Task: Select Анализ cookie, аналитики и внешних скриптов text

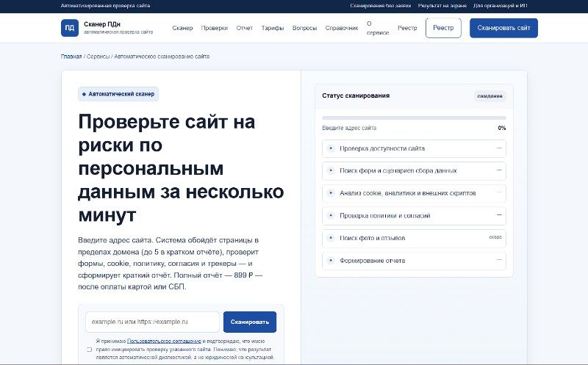Action: (408, 193)
